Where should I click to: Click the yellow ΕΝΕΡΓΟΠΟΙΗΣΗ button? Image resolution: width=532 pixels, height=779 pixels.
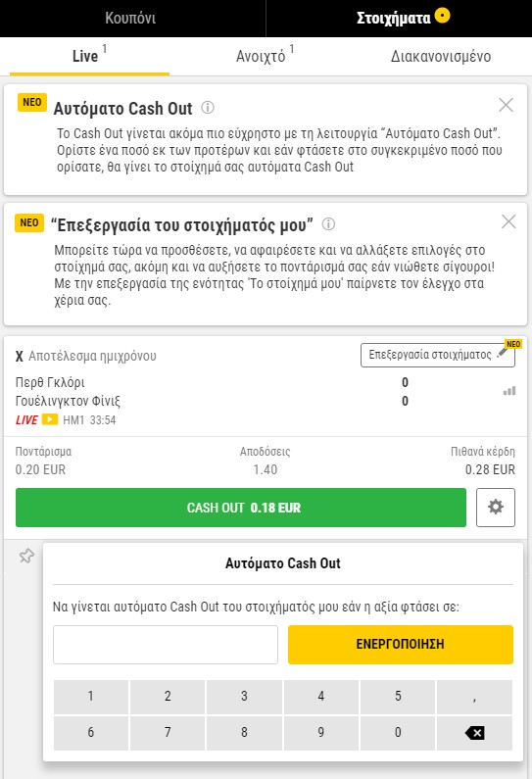coord(401,645)
